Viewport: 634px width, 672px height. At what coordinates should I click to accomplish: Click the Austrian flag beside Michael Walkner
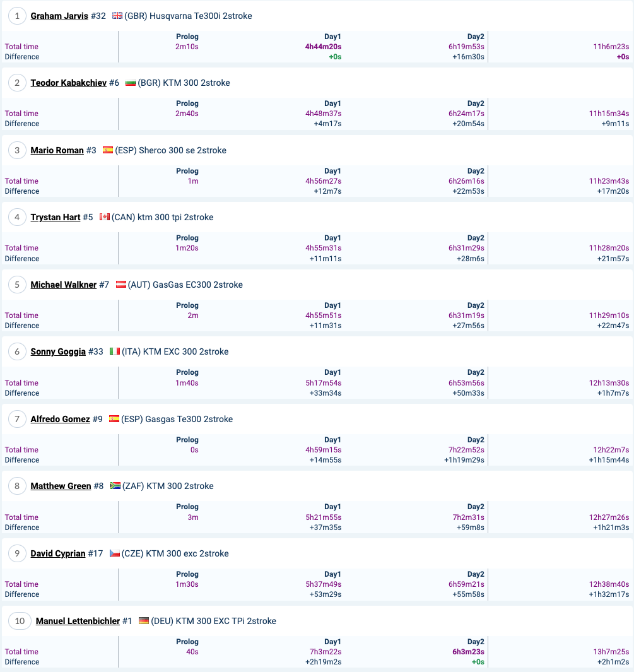pos(120,284)
